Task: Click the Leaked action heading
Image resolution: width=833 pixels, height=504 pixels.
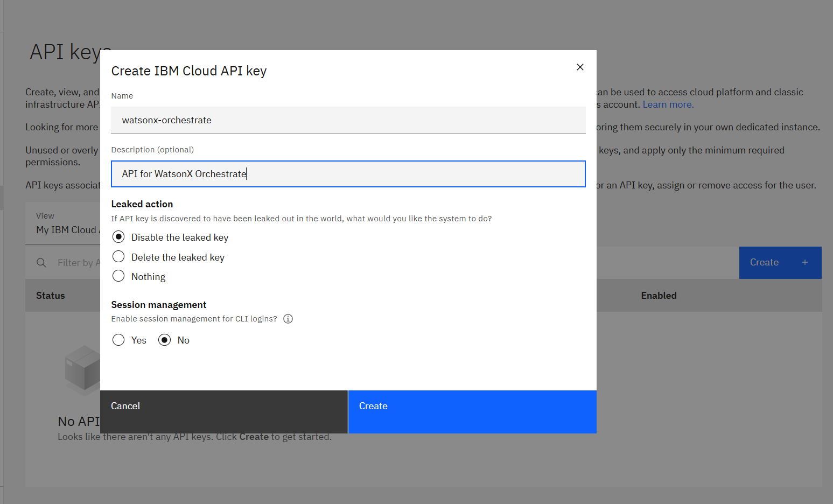Action: click(x=142, y=204)
